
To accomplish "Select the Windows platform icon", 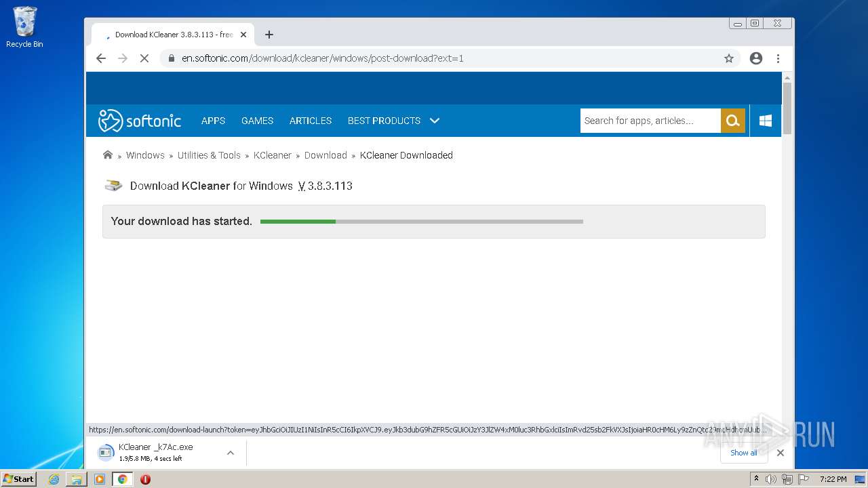I will pos(766,121).
